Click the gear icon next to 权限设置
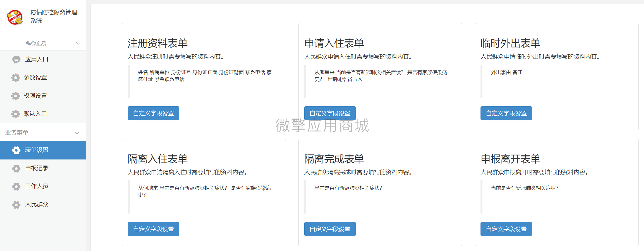644x251 pixels. pos(16,96)
